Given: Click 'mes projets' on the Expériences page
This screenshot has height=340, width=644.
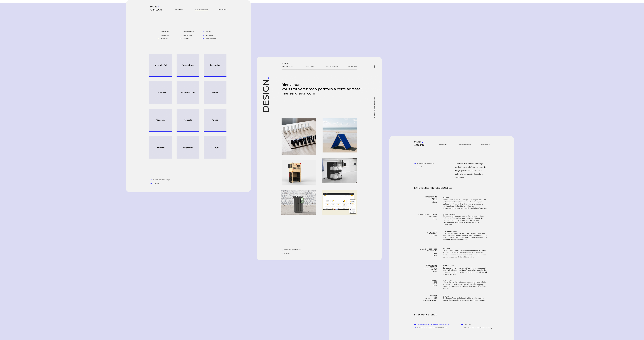Looking at the screenshot, I should (x=443, y=145).
